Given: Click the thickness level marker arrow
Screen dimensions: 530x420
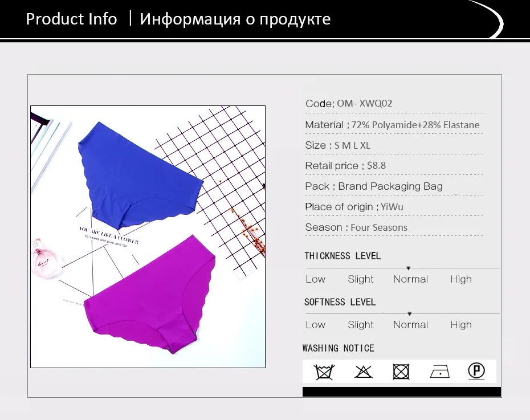Looking at the screenshot, I should coord(408,268).
